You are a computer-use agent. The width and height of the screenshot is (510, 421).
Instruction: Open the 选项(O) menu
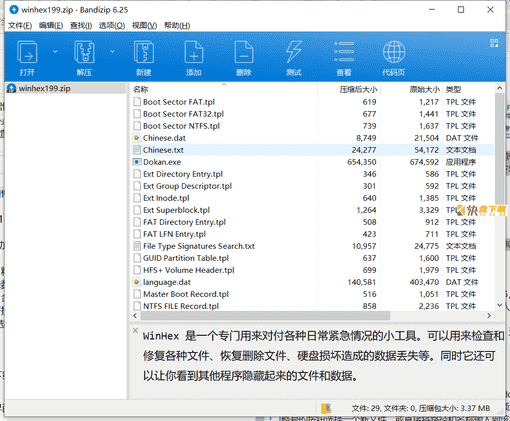pyautogui.click(x=112, y=25)
